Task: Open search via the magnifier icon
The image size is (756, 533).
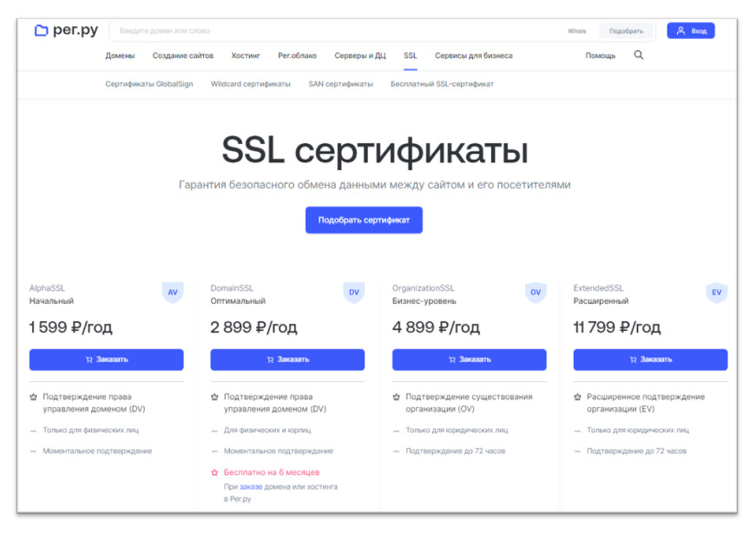Action: [639, 56]
